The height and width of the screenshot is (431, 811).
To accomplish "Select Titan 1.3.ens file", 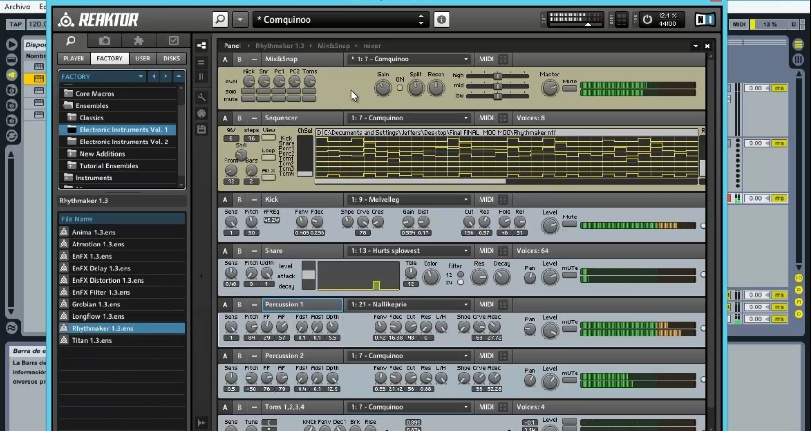I will click(x=122, y=340).
